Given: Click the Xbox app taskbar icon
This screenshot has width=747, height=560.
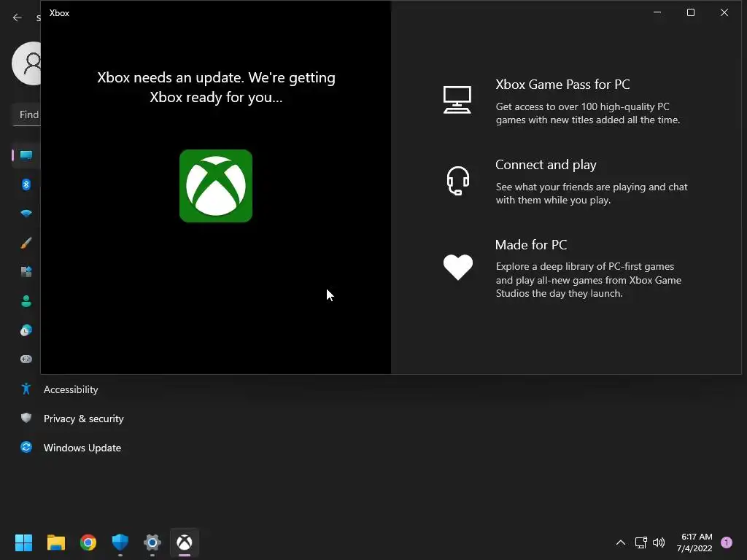Looking at the screenshot, I should (185, 542).
